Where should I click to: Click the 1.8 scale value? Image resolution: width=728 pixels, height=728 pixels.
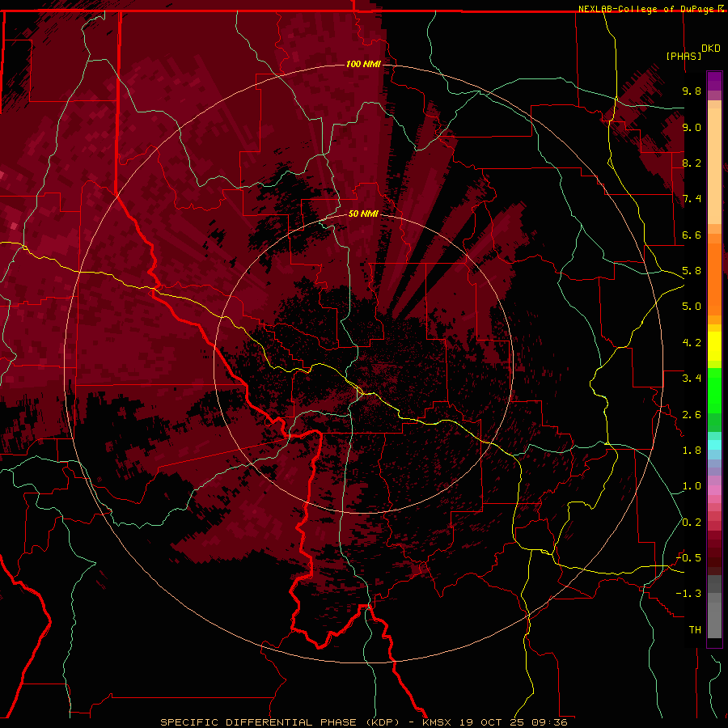tap(692, 451)
